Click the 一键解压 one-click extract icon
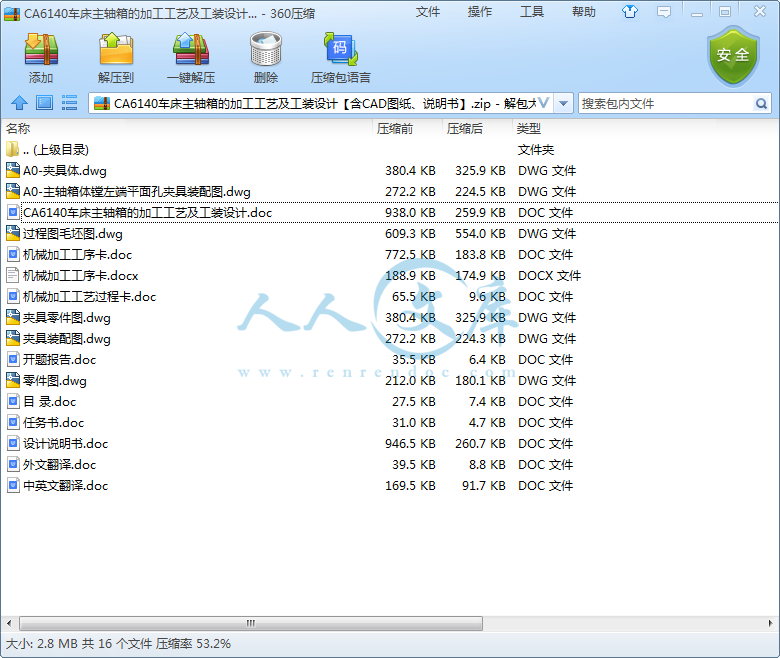780x658 pixels. (191, 49)
